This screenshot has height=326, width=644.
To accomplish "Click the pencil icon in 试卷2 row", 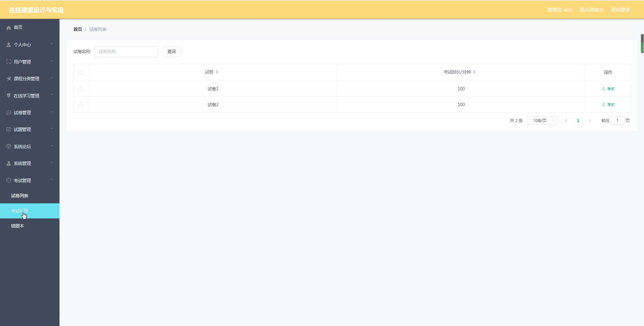I will point(604,105).
